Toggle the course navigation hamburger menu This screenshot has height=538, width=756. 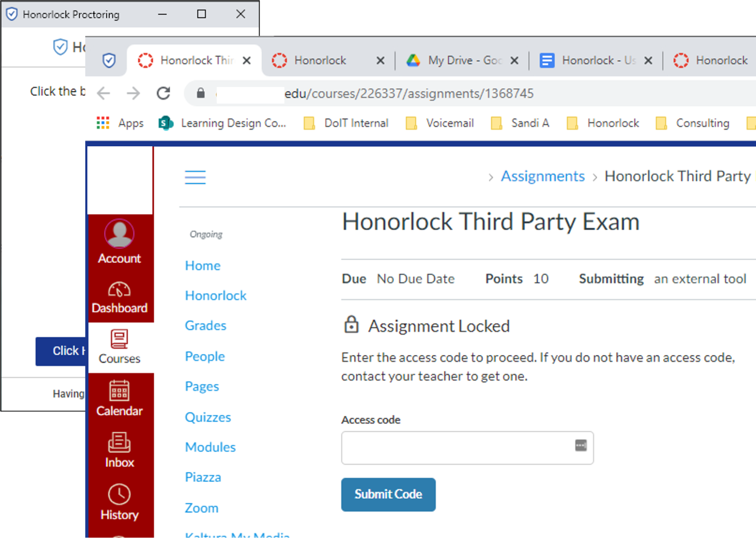click(195, 177)
